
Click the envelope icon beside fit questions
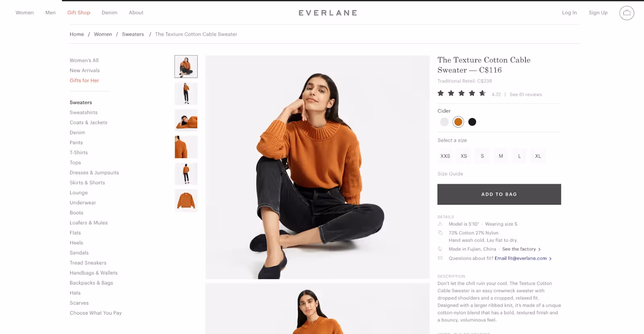click(440, 258)
